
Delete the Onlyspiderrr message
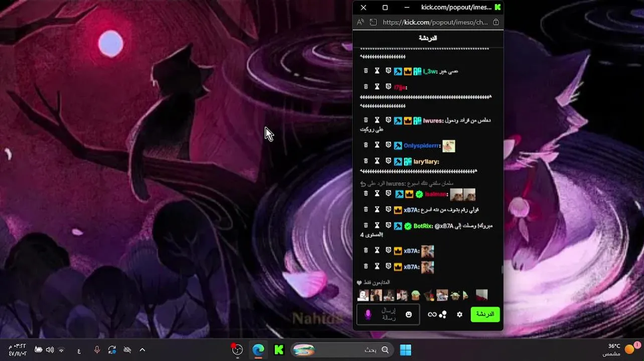(366, 145)
